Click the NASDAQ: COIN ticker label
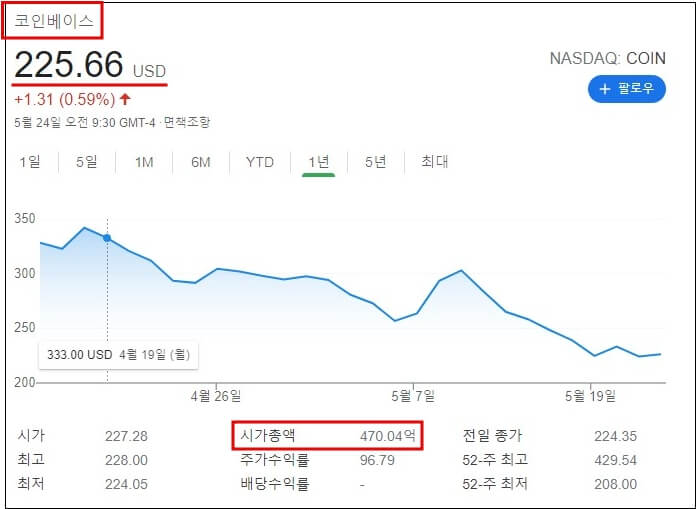Screen dimensions: 696x509 608,58
